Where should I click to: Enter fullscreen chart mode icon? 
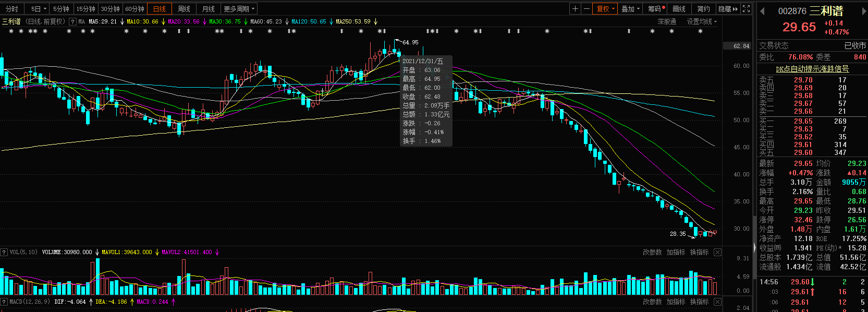tap(746, 9)
